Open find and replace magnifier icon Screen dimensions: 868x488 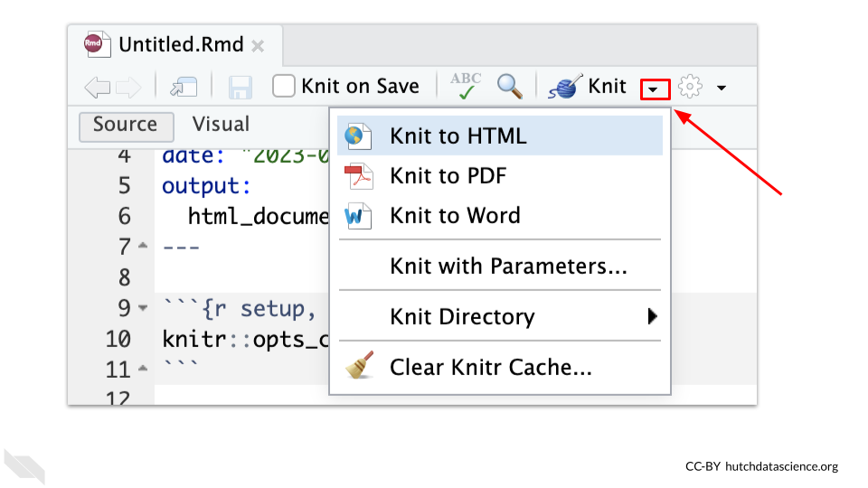click(x=509, y=87)
